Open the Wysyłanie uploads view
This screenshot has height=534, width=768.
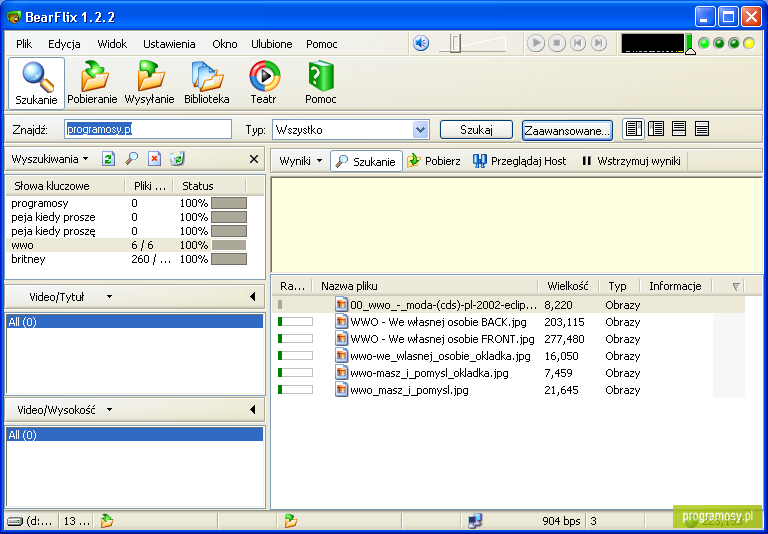[x=149, y=83]
